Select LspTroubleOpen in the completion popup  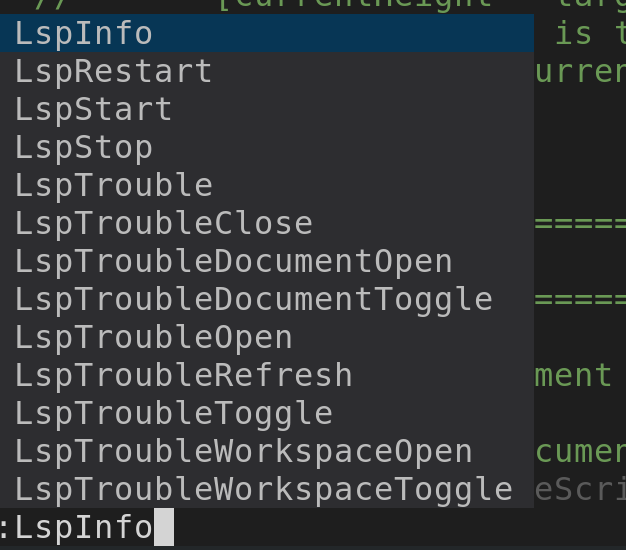point(267,337)
